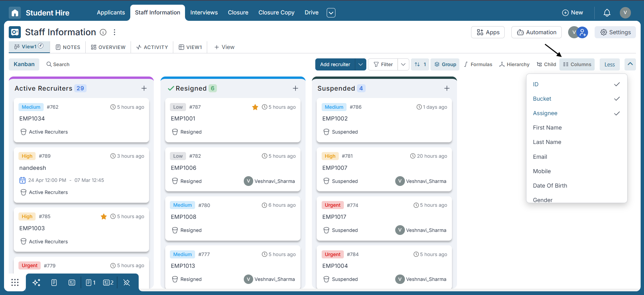Image resolution: width=644 pixels, height=295 pixels.
Task: Click the Student Hire home icon
Action: tap(15, 13)
